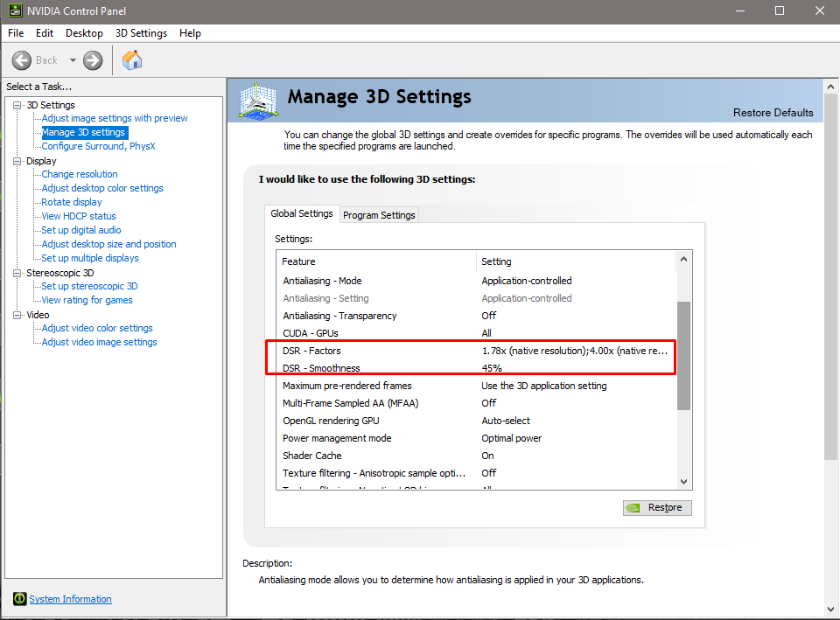Select the Antialiasing - Mode row
The width and height of the screenshot is (840, 620).
pos(476,281)
